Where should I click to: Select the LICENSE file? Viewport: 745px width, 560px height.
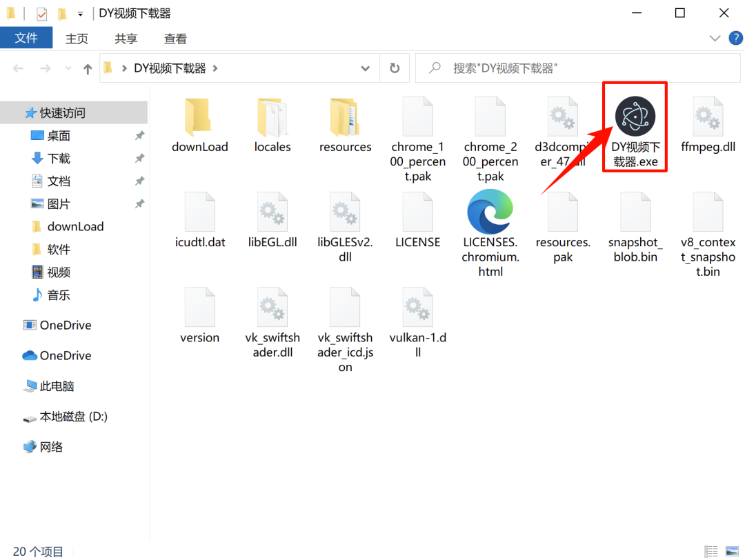point(417,221)
